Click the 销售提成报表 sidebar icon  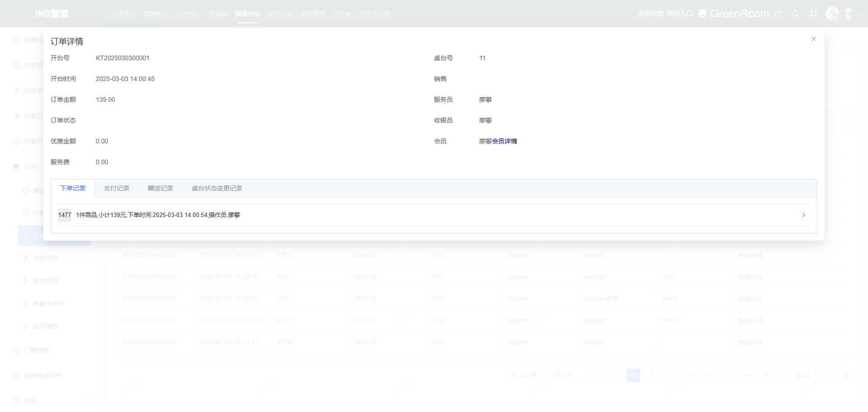pos(16,375)
